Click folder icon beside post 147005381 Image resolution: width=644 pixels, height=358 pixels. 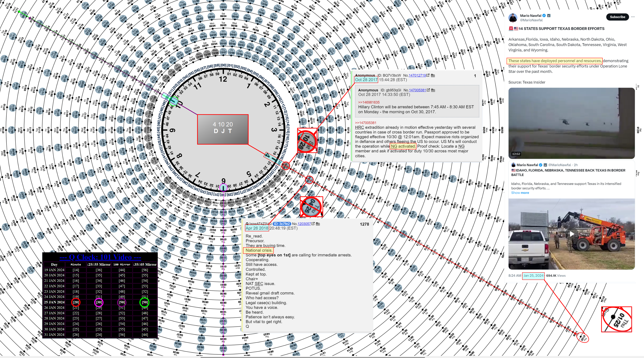pyautogui.click(x=433, y=90)
